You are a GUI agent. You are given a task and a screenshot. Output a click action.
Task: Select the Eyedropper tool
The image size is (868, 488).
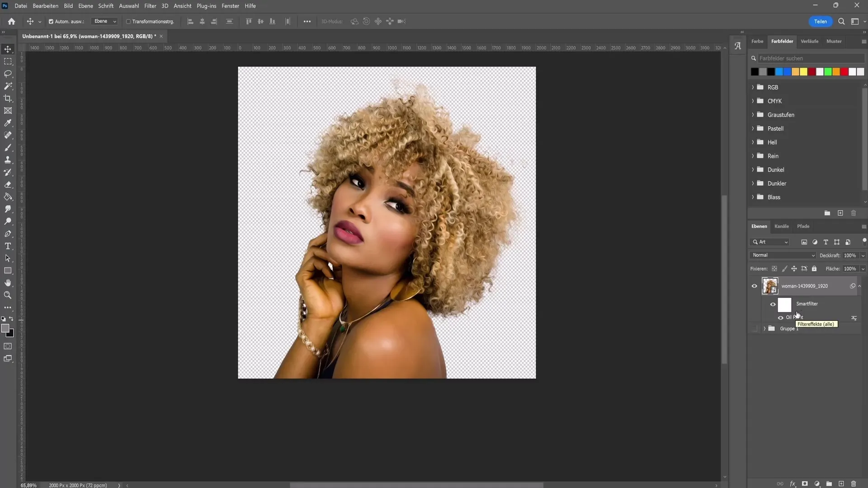8,123
